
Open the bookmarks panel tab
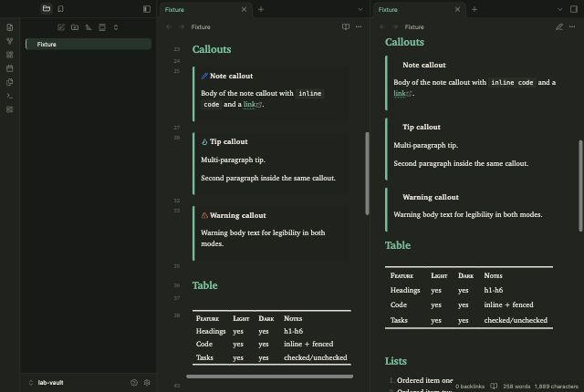(61, 8)
